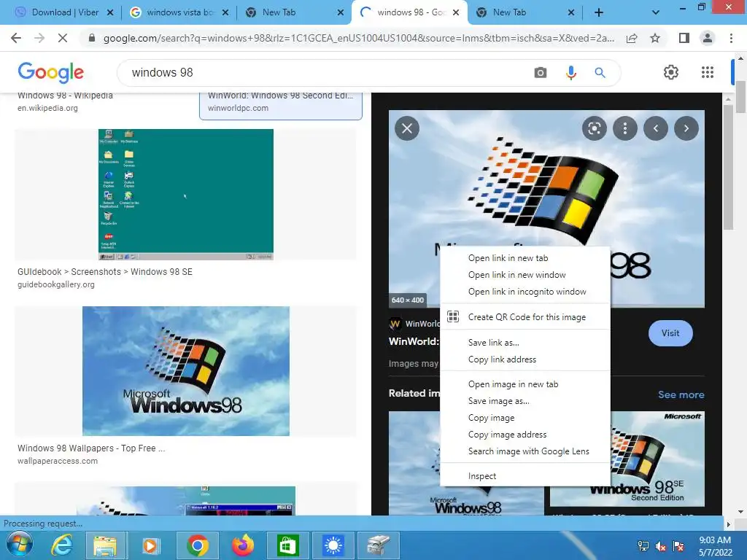Click the page vertical scrollbar thumb
This screenshot has height=560, width=747.
click(740, 96)
